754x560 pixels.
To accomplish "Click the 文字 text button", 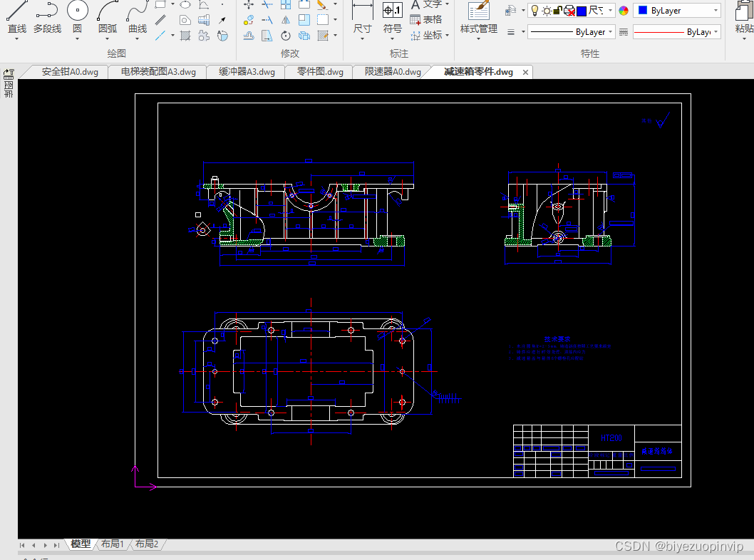I will coord(427,4).
